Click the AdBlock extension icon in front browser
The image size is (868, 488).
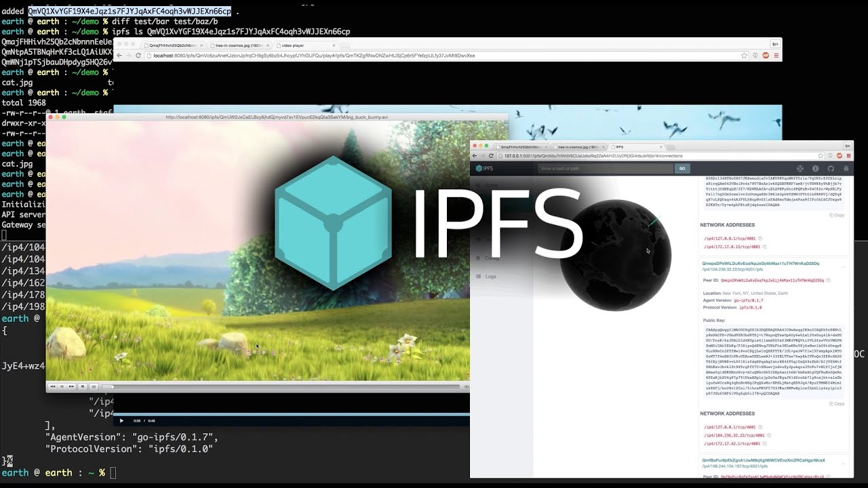[x=838, y=156]
